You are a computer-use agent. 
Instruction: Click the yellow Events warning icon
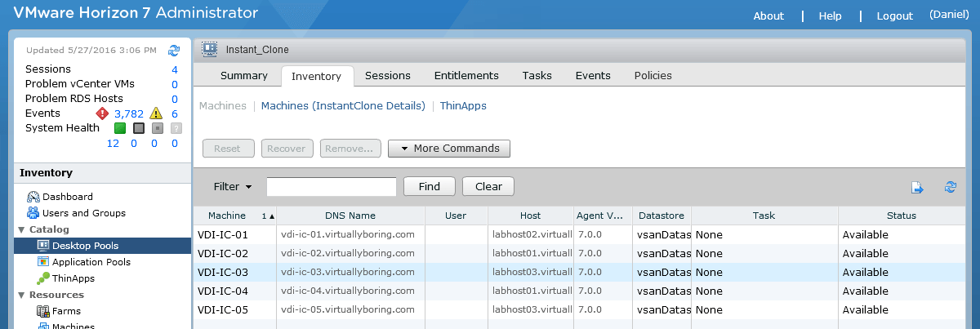click(157, 113)
